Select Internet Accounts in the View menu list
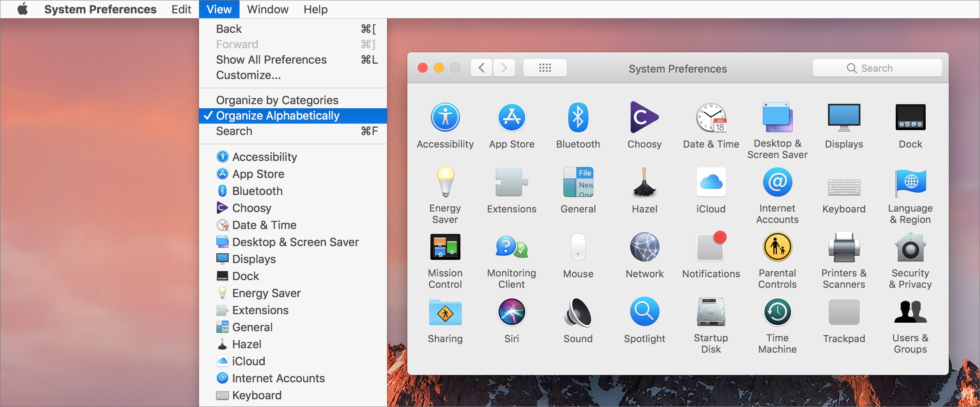980x407 pixels. 293,378
